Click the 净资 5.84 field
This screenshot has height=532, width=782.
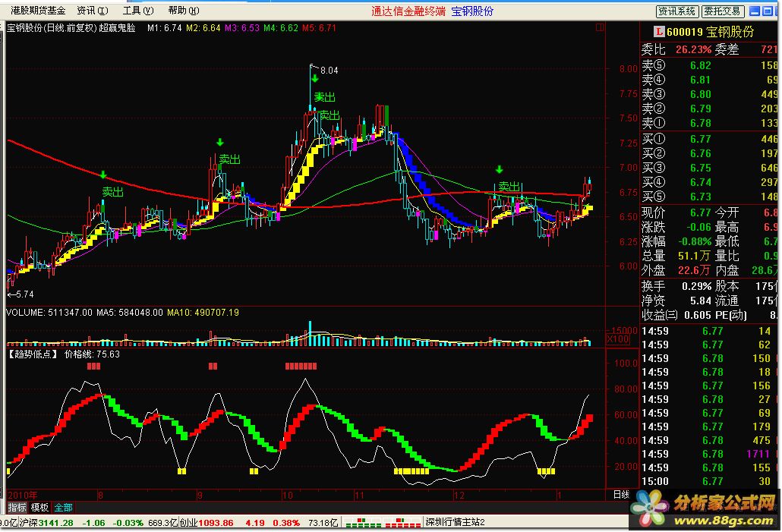[x=676, y=301]
